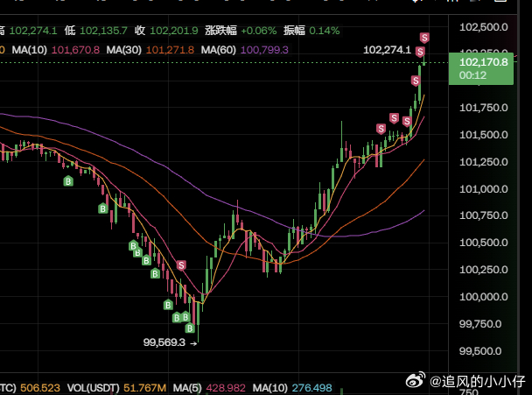Image resolution: width=532 pixels, height=395 pixels.
Task: Click the S marker beside the 102,274.1 high label
Action: [420, 52]
